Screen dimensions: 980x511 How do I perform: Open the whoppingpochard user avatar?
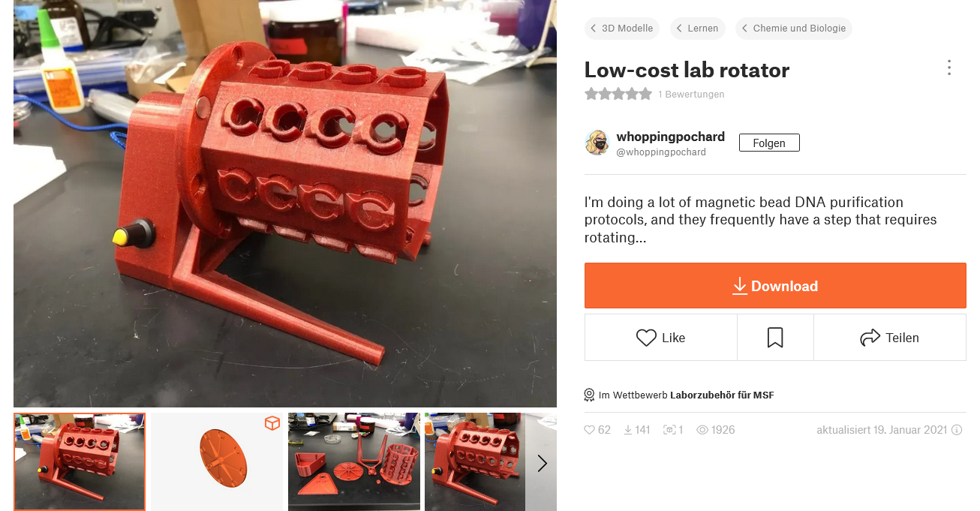click(597, 143)
